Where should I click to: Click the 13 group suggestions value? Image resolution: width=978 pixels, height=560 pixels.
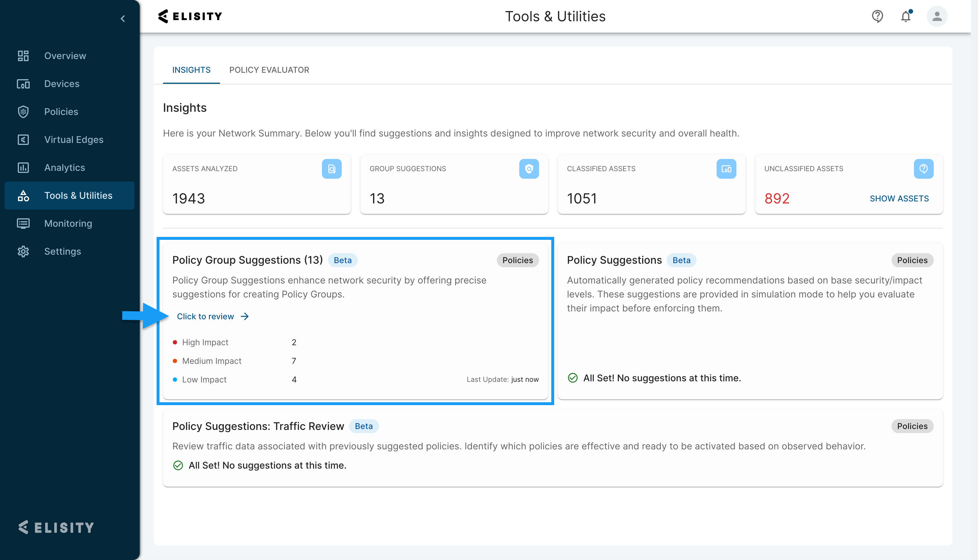[x=377, y=199]
